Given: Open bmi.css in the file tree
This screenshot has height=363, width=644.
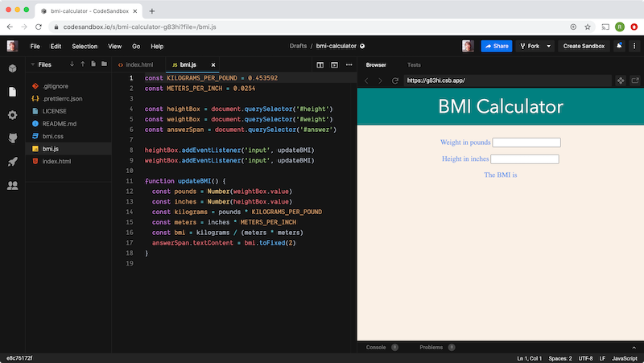Looking at the screenshot, I should (x=53, y=136).
